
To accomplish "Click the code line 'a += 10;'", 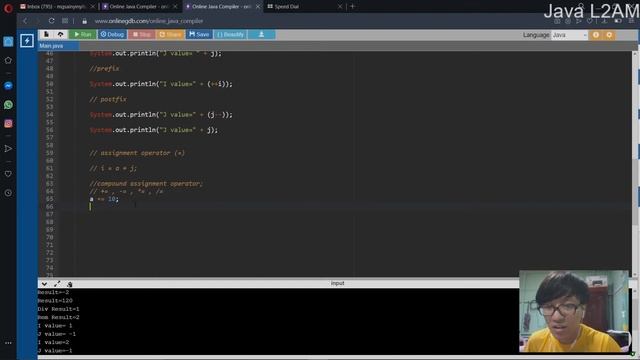I will (104, 199).
